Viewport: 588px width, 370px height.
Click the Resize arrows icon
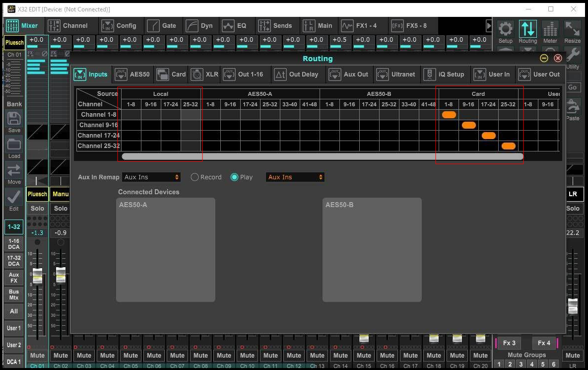(x=572, y=29)
